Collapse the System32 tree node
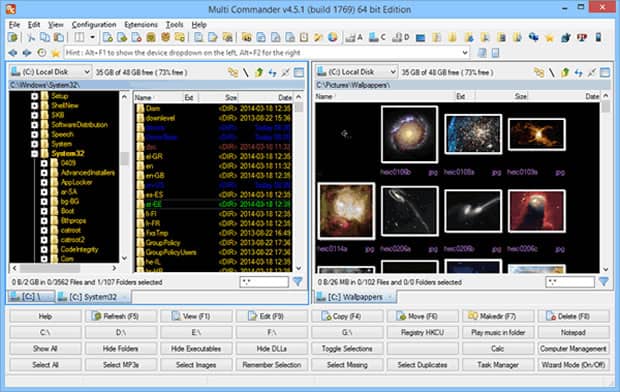The width and height of the screenshot is (620, 392). point(34,153)
